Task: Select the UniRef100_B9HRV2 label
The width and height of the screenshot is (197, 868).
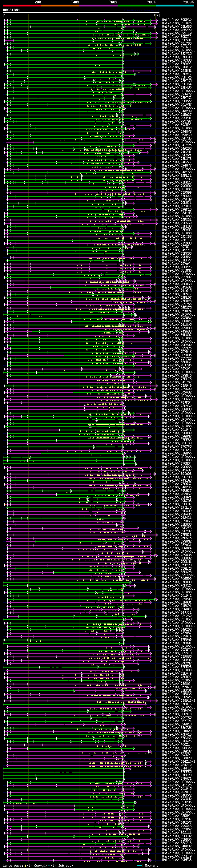Action: 177,101
